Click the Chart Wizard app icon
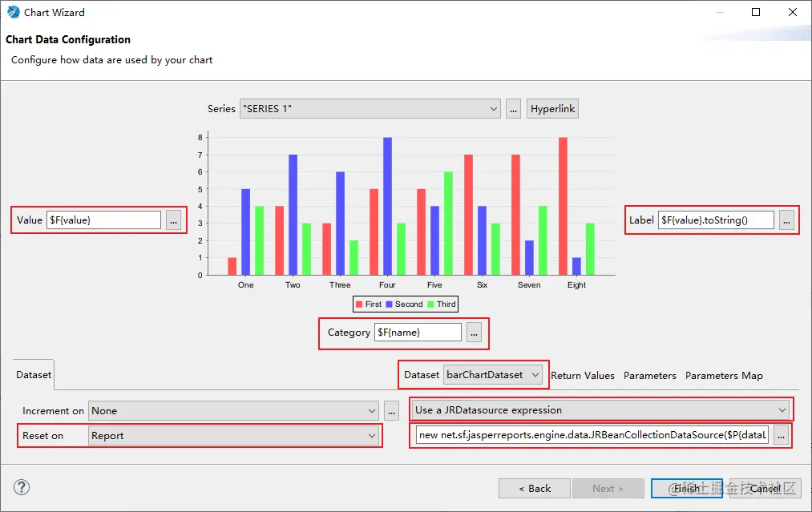 pos(14,12)
